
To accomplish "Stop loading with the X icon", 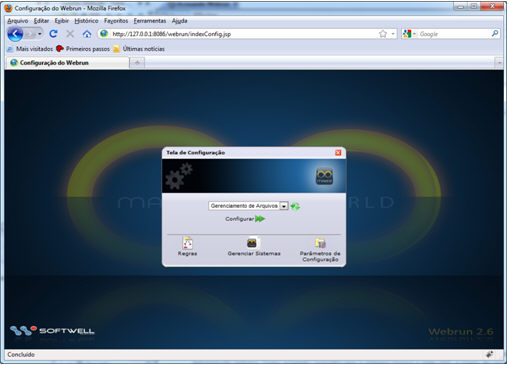I will 70,34.
